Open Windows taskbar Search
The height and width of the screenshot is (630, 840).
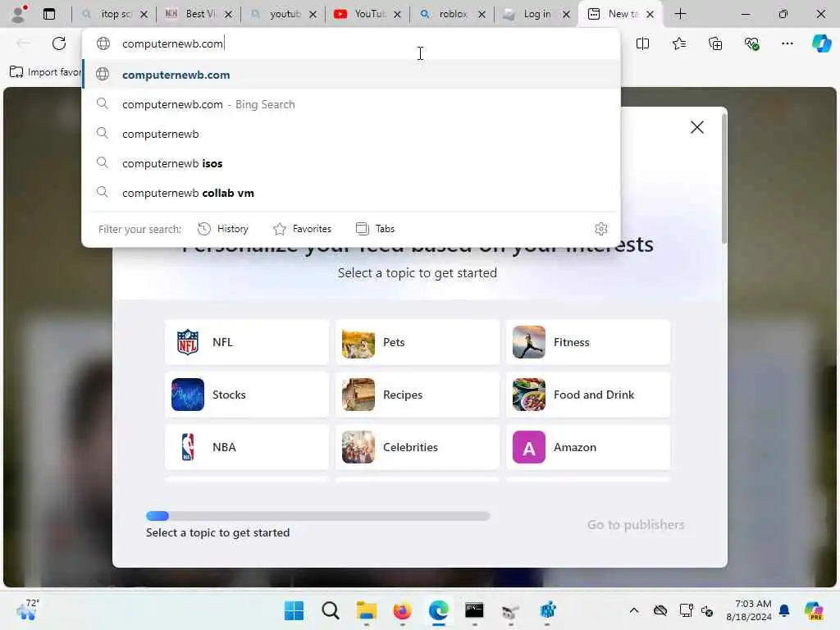coord(330,610)
